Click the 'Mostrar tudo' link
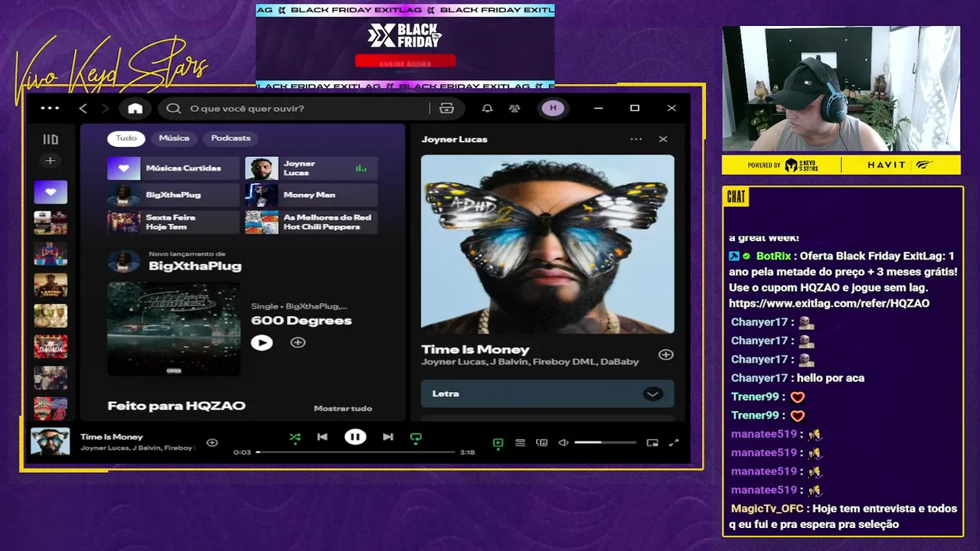 point(343,409)
